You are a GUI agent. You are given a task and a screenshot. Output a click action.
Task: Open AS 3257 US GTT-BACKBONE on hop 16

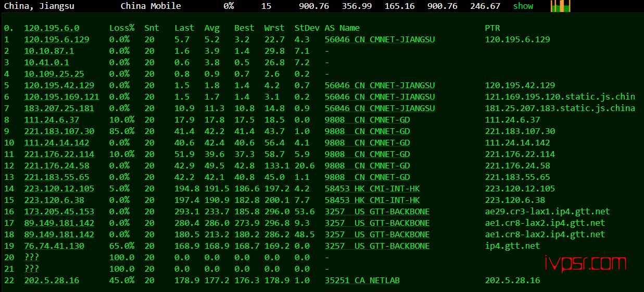pos(377,212)
